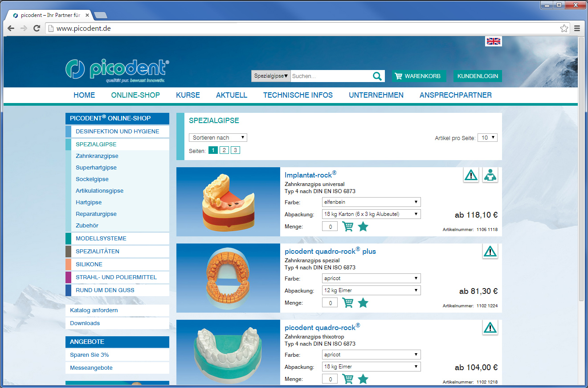This screenshot has width=588, height=388.
Task: Click the Implantat-rock product image
Action: pyautogui.click(x=228, y=202)
